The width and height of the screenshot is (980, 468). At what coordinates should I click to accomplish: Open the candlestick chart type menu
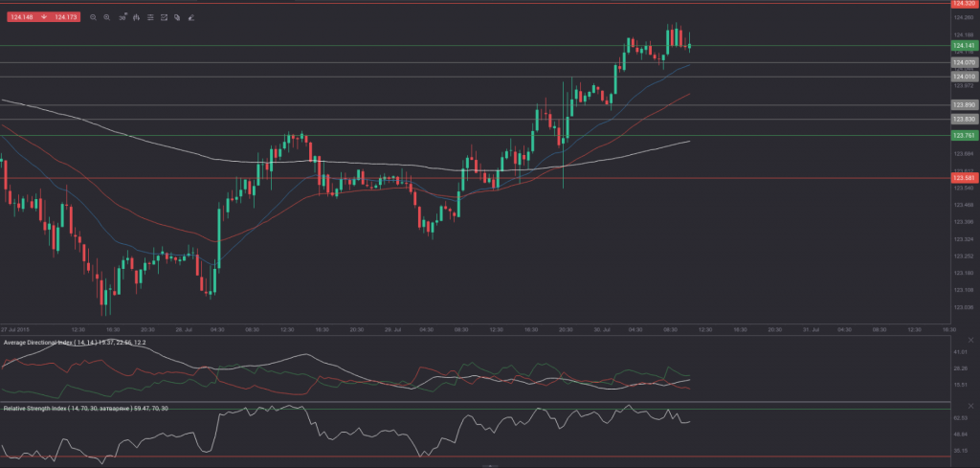click(x=137, y=16)
